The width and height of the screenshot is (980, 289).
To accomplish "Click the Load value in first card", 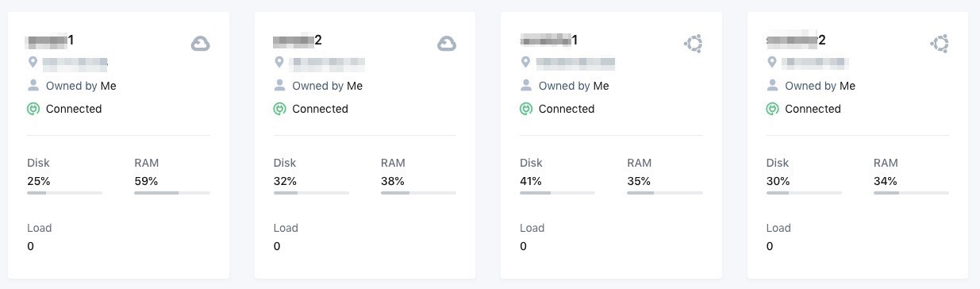I will tap(31, 246).
